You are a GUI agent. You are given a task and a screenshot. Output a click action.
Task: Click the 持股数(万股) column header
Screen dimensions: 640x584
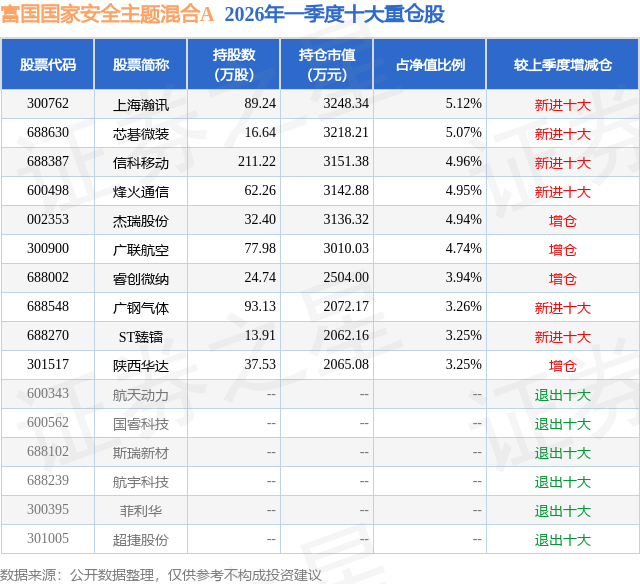(x=234, y=64)
